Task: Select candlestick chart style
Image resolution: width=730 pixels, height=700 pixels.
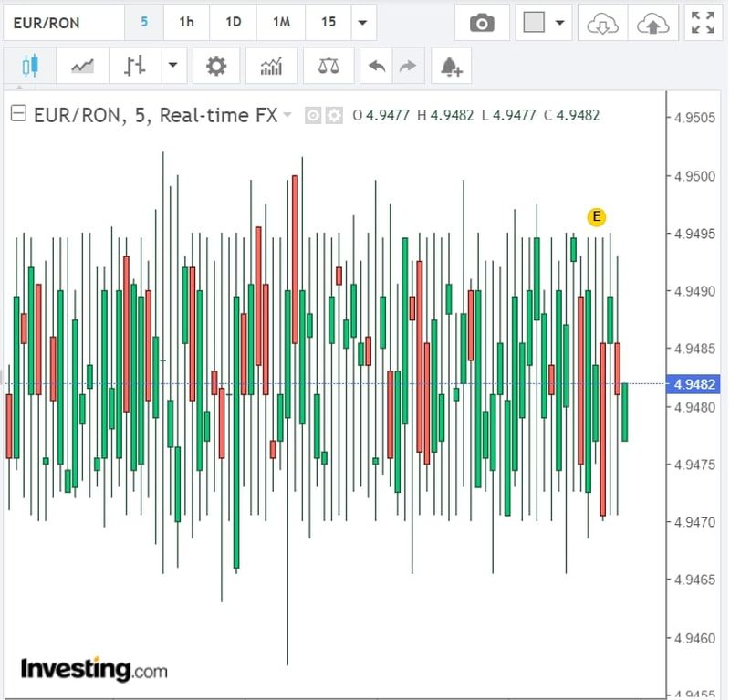Action: [x=30, y=66]
